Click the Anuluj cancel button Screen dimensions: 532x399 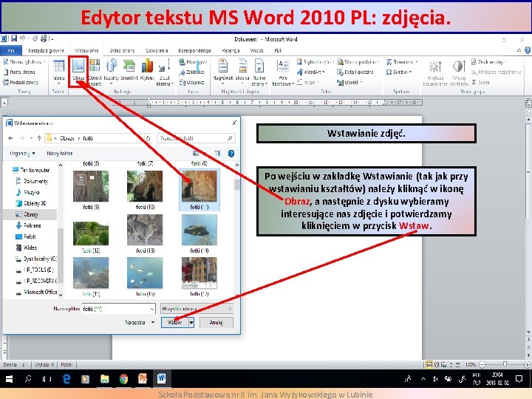click(216, 322)
